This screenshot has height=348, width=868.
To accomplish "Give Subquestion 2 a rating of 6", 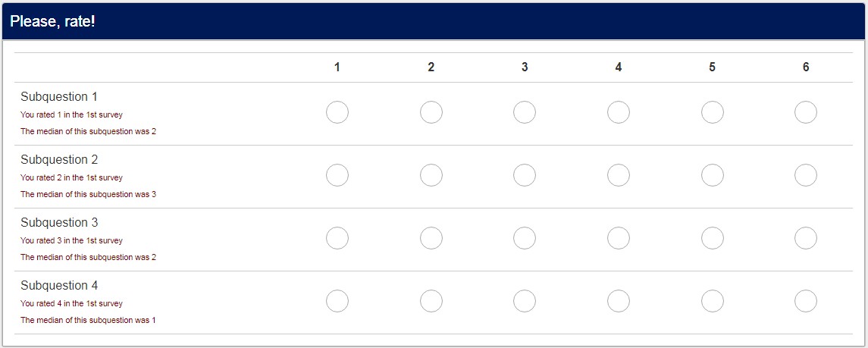I will (806, 175).
